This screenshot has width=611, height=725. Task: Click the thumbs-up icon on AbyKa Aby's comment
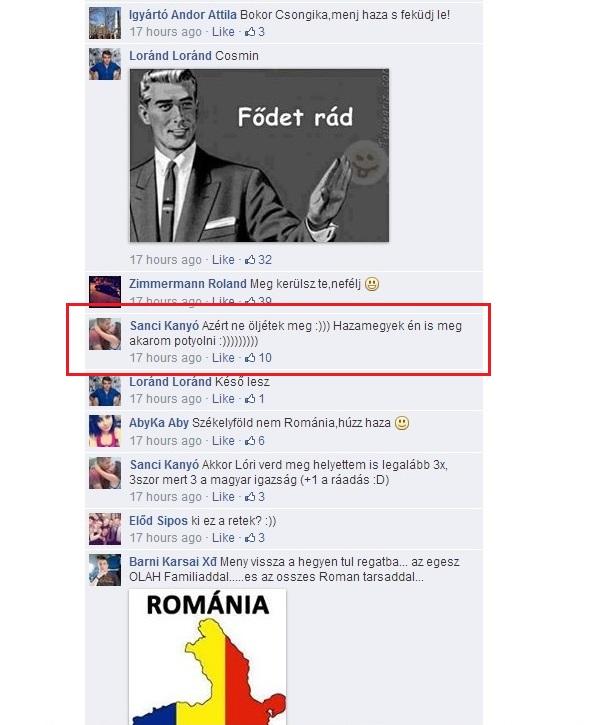click(250, 441)
